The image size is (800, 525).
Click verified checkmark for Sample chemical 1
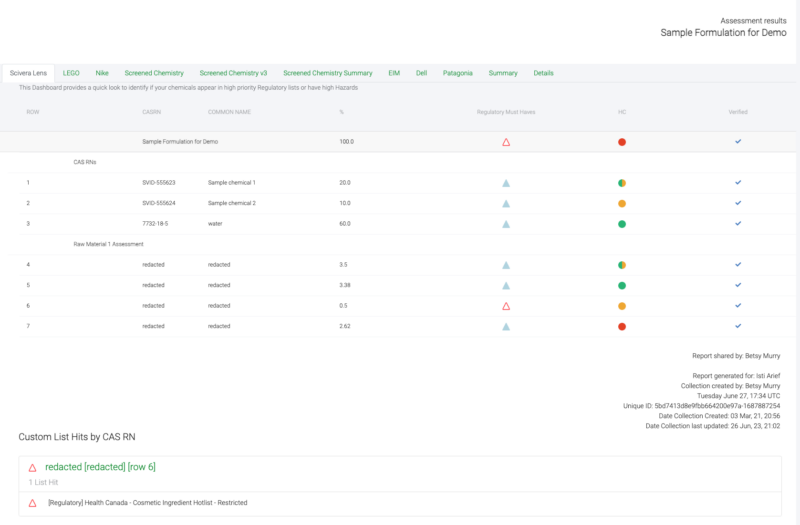(x=738, y=182)
